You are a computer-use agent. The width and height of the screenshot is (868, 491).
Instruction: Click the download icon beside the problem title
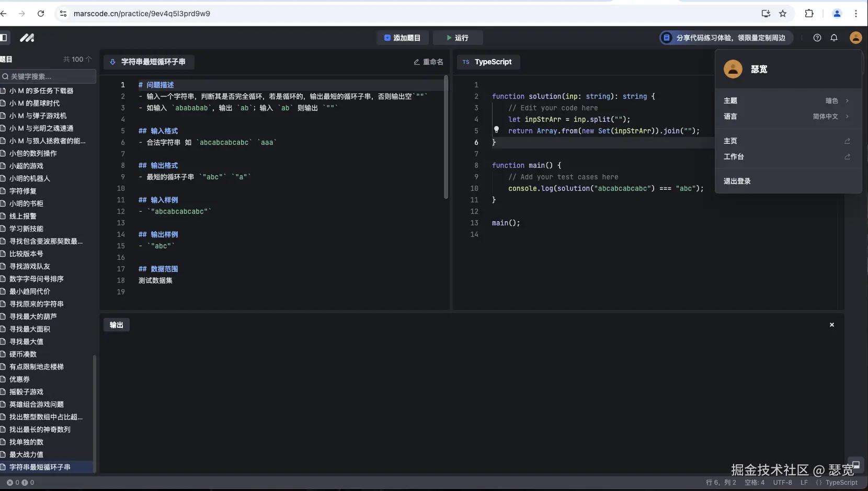[113, 62]
